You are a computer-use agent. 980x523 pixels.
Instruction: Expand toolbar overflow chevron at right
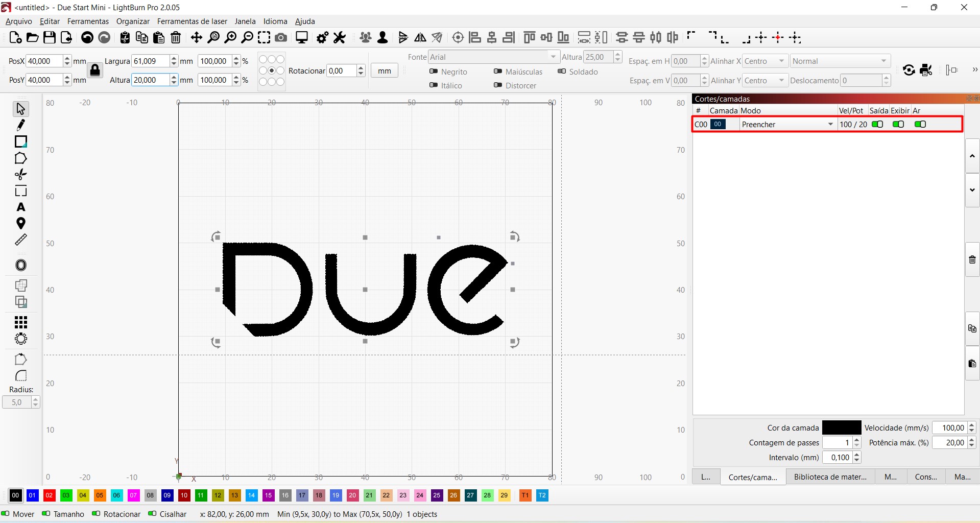pos(974,70)
